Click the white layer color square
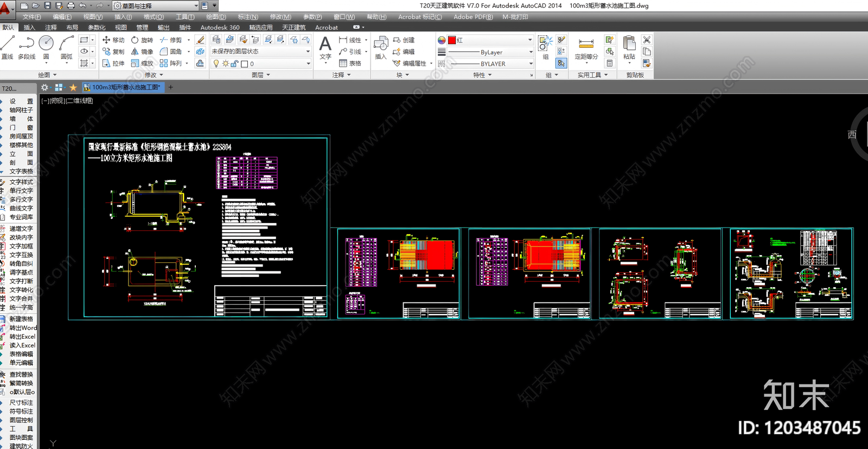 coord(245,64)
